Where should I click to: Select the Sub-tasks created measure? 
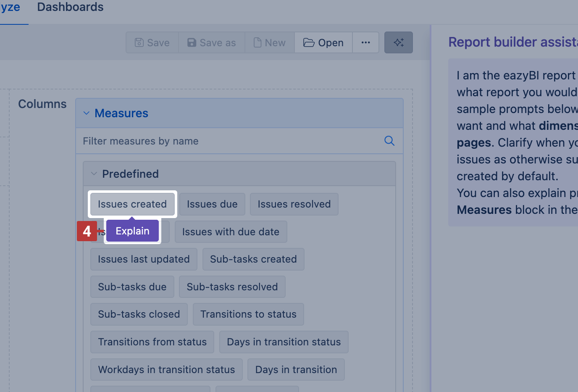tap(253, 259)
